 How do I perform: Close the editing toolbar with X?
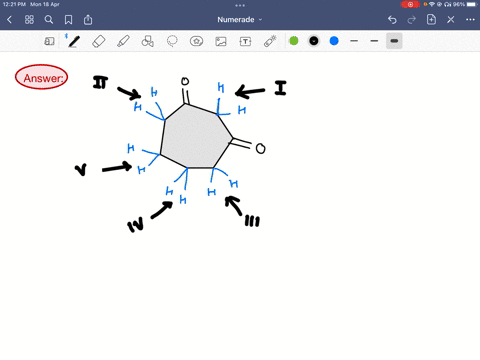(x=451, y=20)
